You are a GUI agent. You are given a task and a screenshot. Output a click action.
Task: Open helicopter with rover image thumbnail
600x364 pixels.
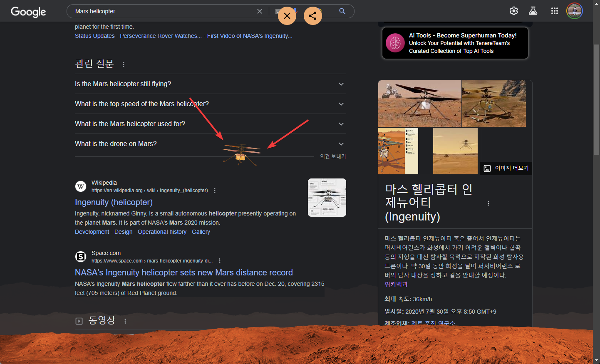point(420,104)
